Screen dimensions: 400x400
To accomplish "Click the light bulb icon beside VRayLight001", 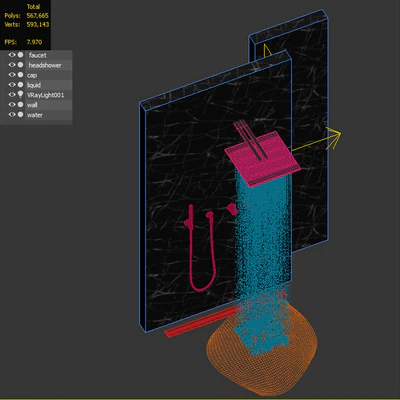I will [21, 94].
